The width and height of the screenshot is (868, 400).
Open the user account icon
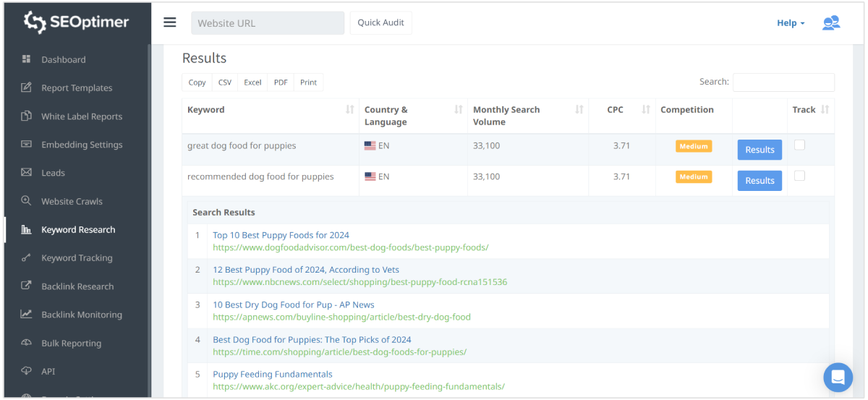(x=830, y=23)
